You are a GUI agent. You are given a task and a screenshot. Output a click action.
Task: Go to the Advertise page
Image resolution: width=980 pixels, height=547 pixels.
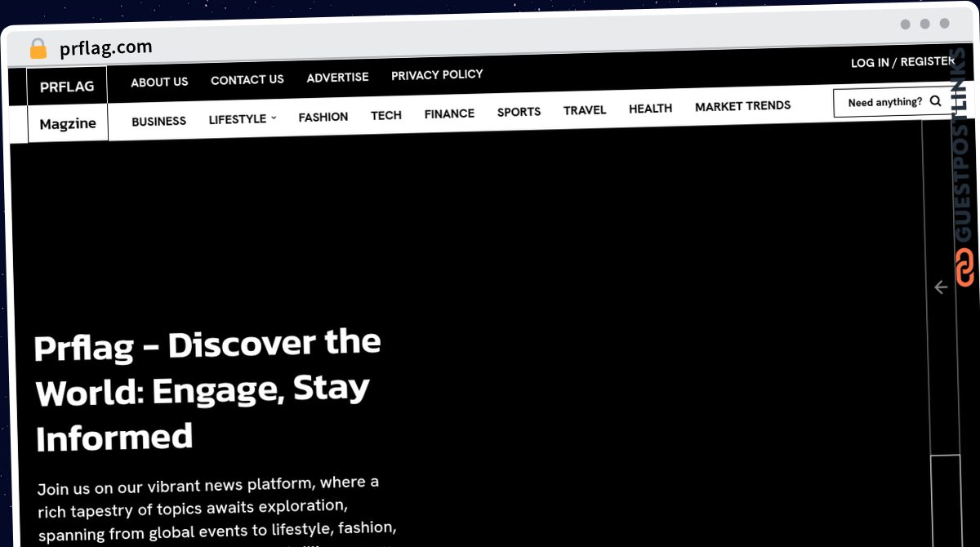337,77
